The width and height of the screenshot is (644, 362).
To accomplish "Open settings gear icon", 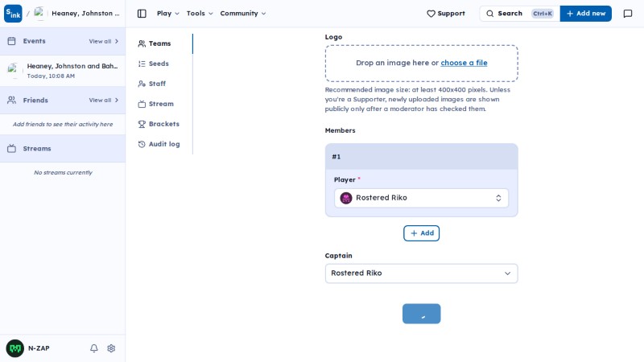I will pyautogui.click(x=111, y=348).
